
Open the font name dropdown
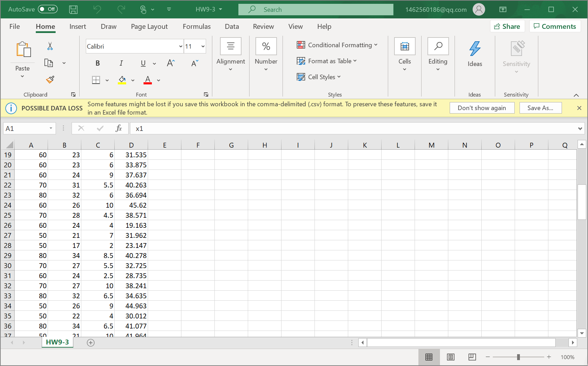pyautogui.click(x=180, y=46)
